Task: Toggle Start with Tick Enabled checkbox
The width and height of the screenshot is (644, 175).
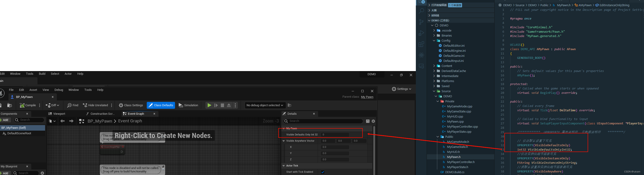Action: 322,172
